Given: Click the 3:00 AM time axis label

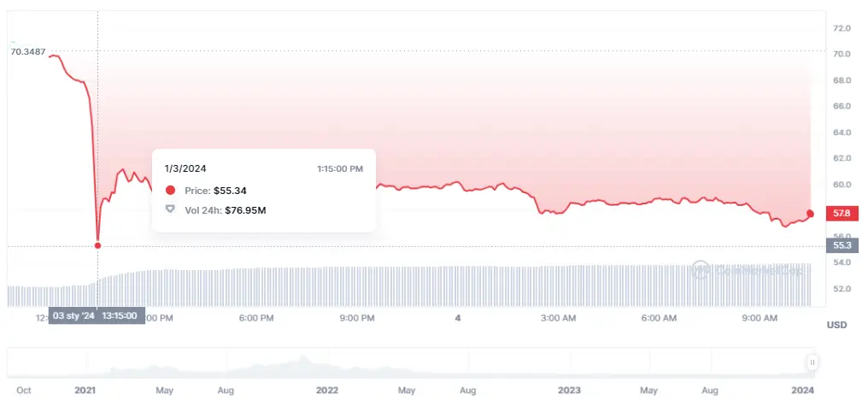Looking at the screenshot, I should [558, 318].
